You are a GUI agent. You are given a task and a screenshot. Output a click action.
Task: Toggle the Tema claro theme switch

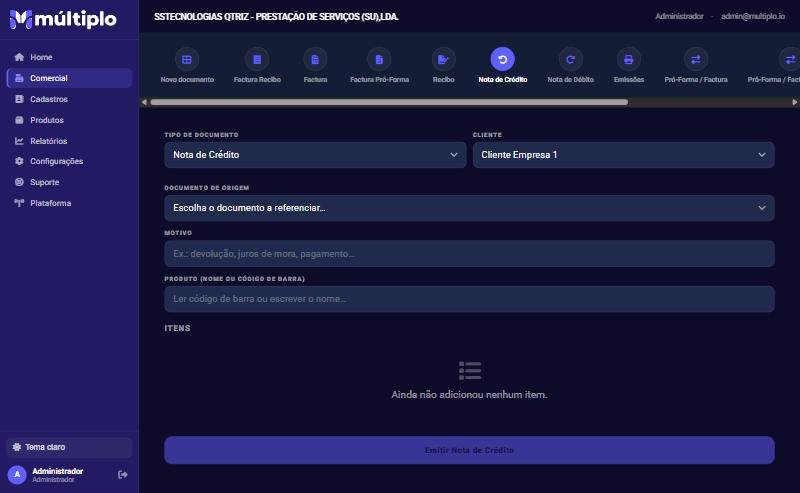69,447
